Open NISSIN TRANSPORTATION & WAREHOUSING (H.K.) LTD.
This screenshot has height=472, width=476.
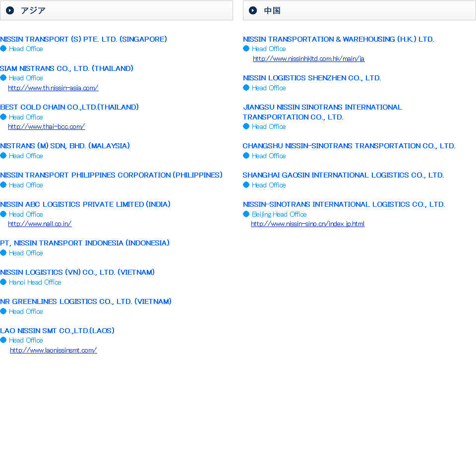point(339,39)
